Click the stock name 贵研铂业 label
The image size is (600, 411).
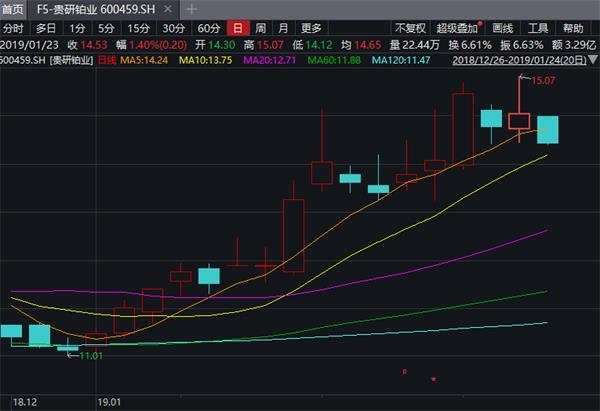pyautogui.click(x=72, y=60)
